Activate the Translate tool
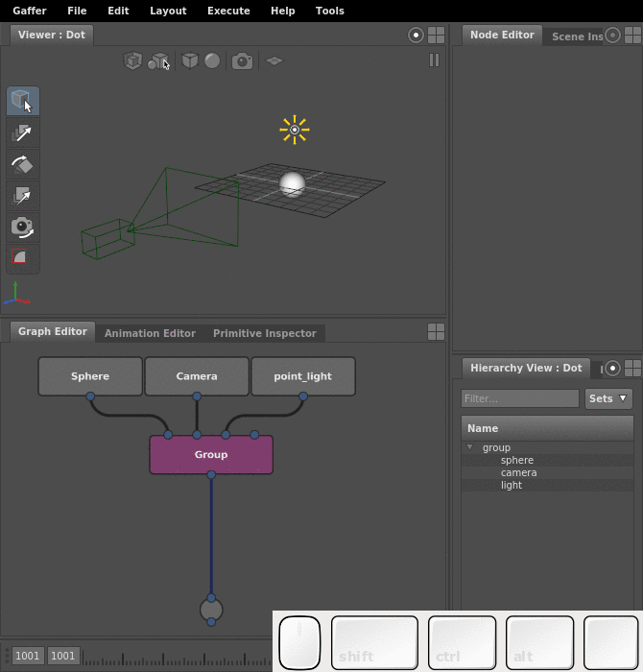Screen dimensions: 643x672 (23, 132)
